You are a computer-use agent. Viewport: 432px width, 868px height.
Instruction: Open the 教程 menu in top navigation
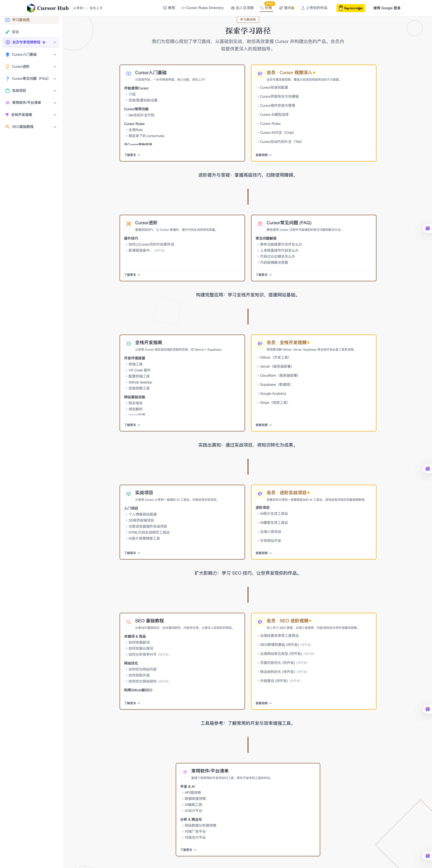[x=169, y=8]
